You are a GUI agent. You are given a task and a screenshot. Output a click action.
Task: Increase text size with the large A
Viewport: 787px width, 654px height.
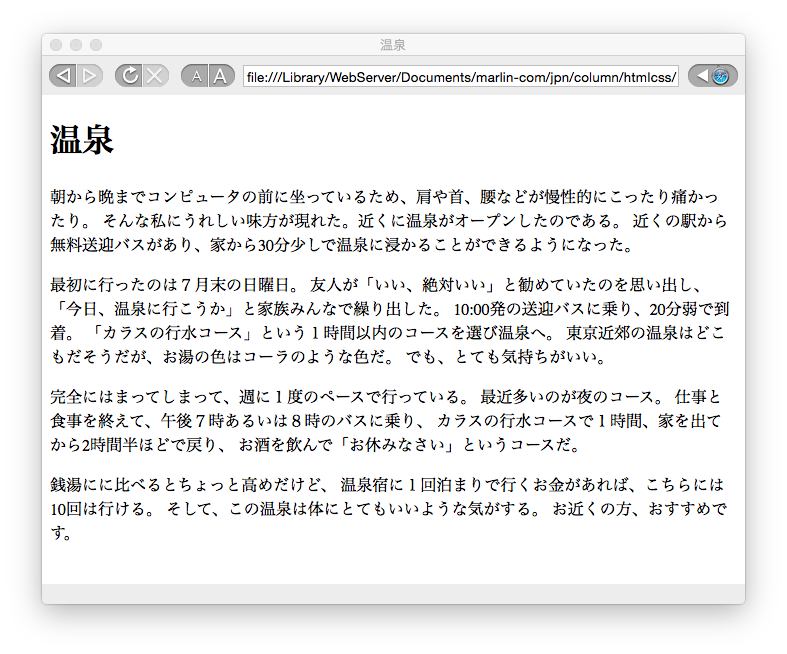point(221,76)
